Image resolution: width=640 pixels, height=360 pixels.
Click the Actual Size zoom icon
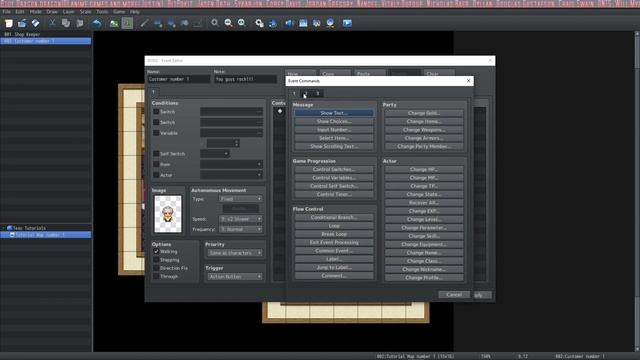(242, 23)
